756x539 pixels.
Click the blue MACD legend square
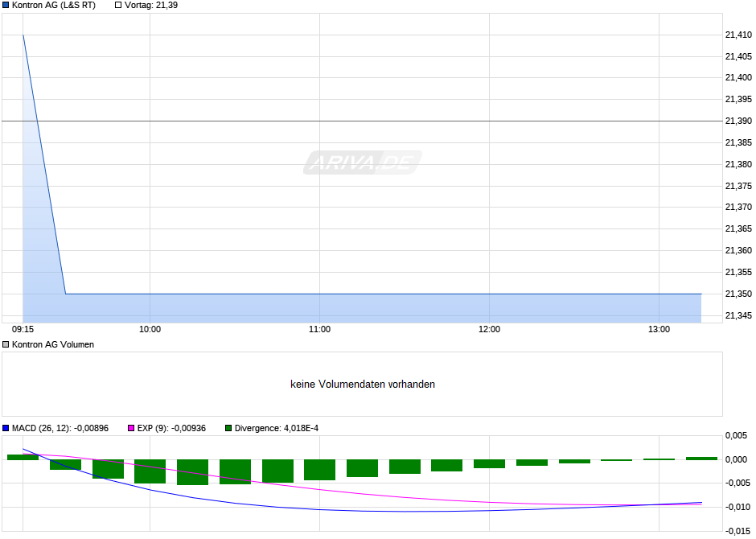tap(6, 428)
